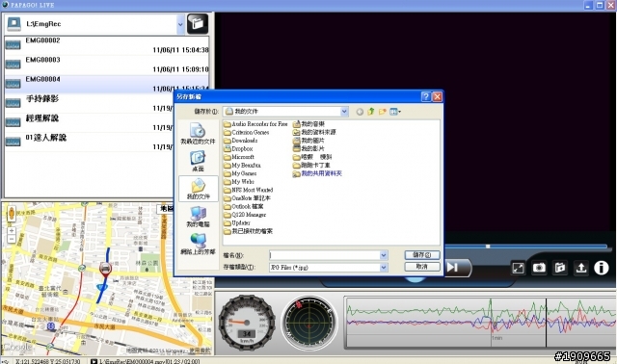
Task: Zoom in the map with the plus button
Action: point(12,231)
